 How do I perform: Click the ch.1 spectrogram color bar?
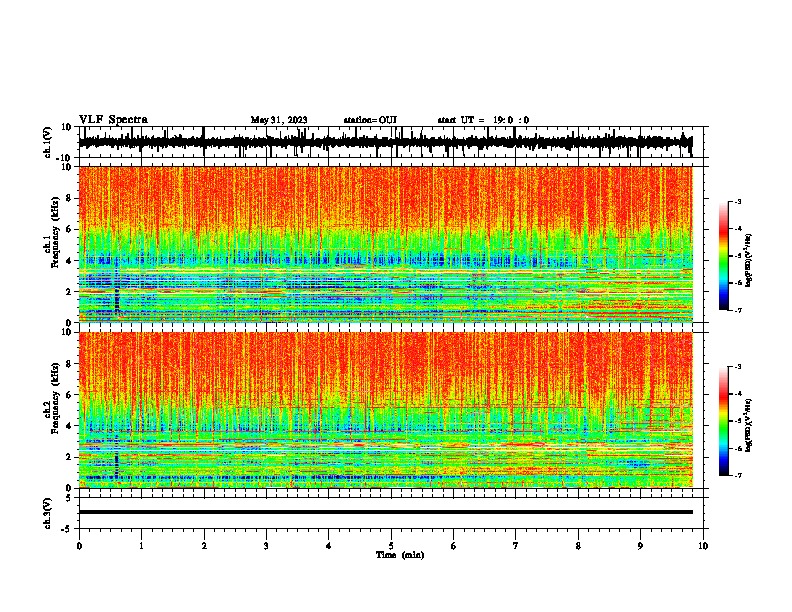click(x=723, y=255)
